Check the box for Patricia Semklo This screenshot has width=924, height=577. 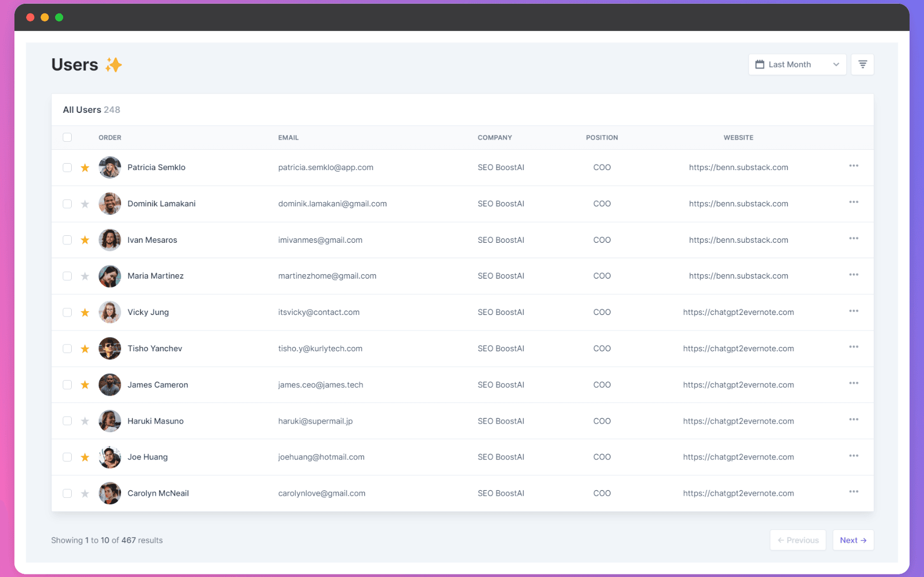coord(67,167)
